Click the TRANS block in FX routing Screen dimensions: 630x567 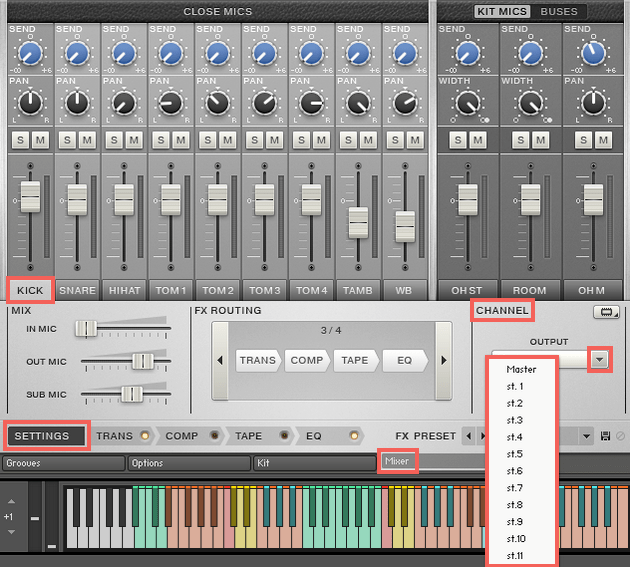(258, 360)
